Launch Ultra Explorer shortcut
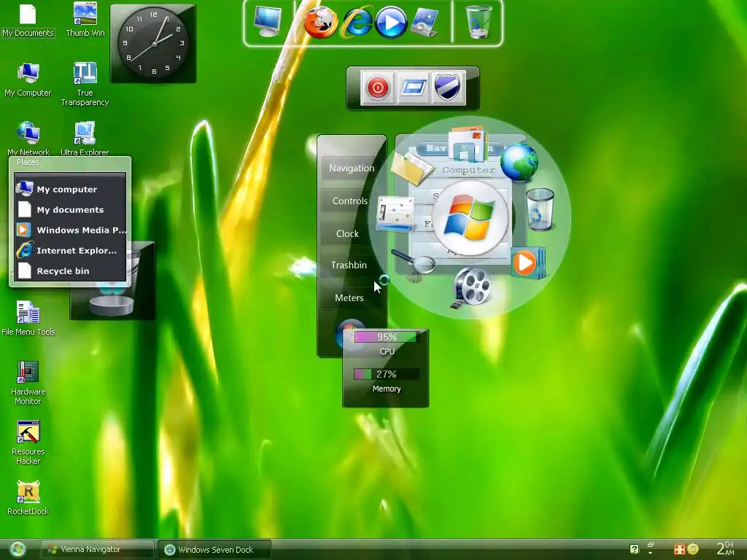The image size is (747, 560). click(85, 138)
